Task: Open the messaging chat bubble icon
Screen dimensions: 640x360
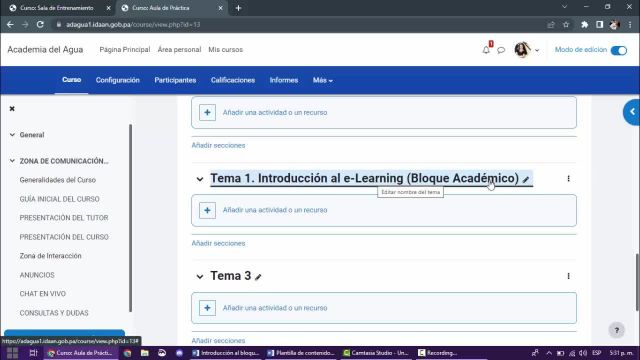Action: [501, 50]
